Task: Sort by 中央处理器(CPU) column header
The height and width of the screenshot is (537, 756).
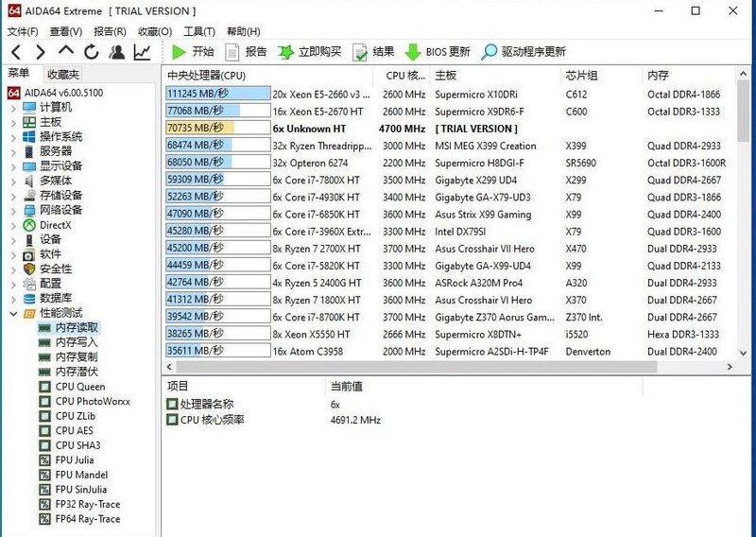Action: tap(267, 76)
